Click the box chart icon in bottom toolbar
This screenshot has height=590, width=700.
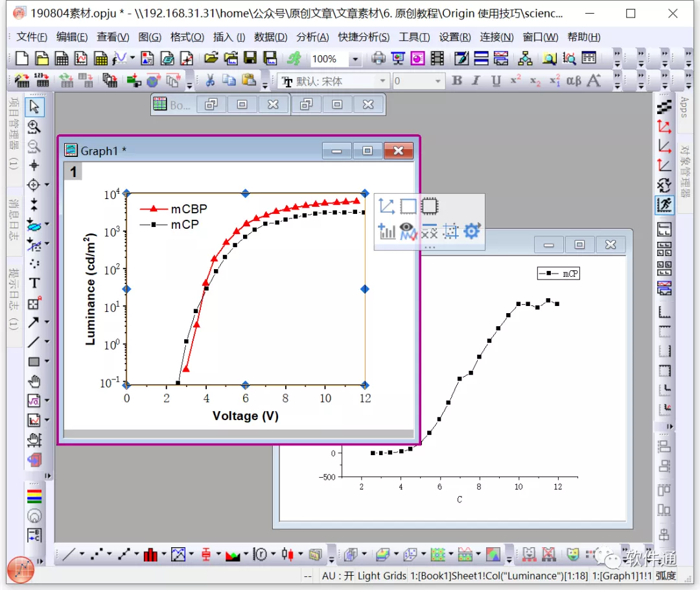tap(206, 554)
